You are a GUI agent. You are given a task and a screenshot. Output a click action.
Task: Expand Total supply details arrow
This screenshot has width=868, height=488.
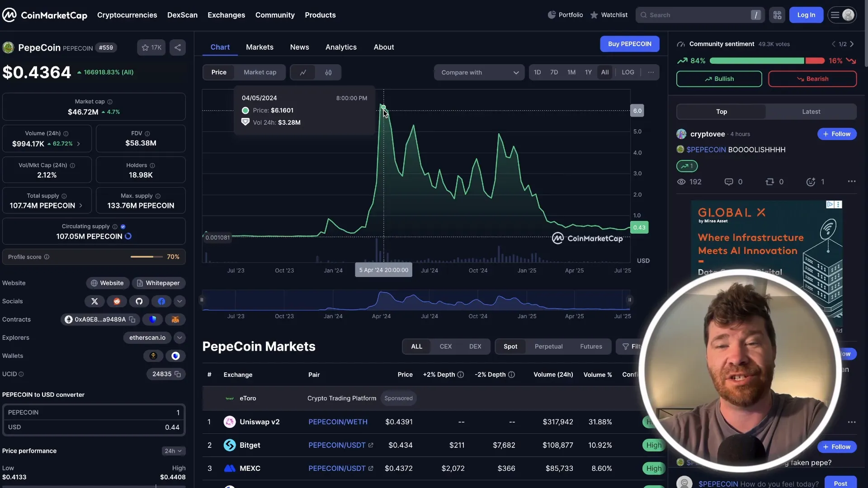(81, 206)
